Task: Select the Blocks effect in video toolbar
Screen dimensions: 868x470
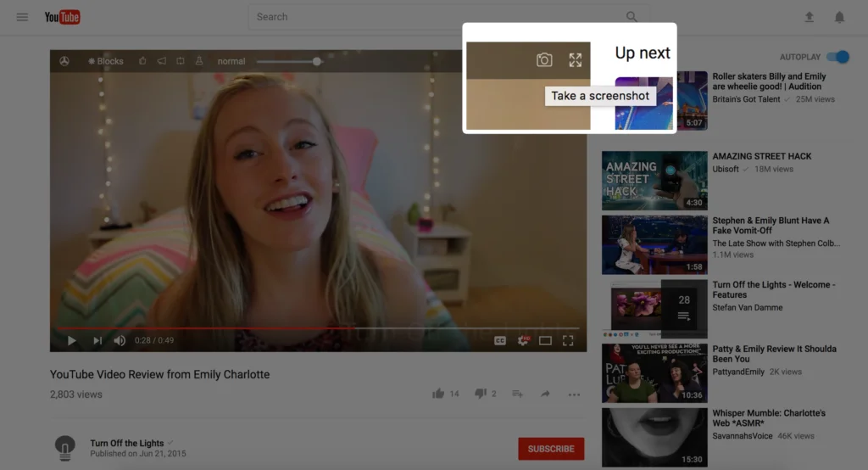Action: pos(106,61)
